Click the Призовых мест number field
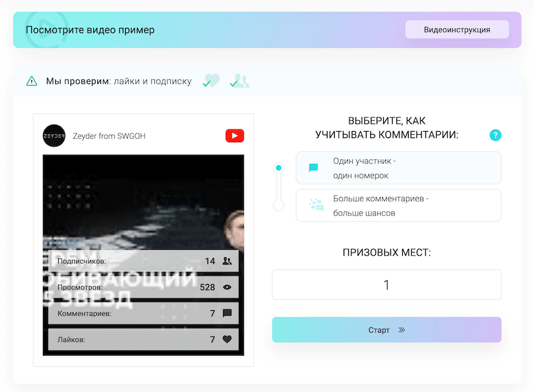 point(386,285)
